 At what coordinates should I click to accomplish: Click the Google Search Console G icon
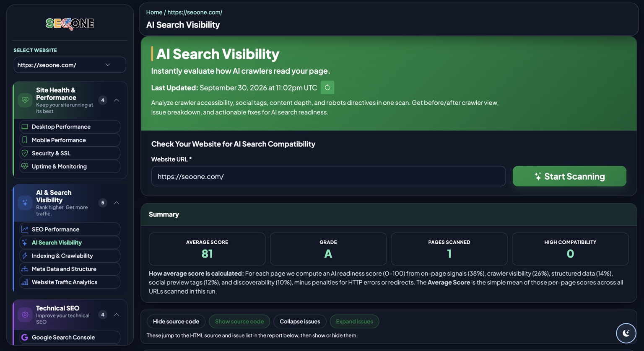point(25,337)
